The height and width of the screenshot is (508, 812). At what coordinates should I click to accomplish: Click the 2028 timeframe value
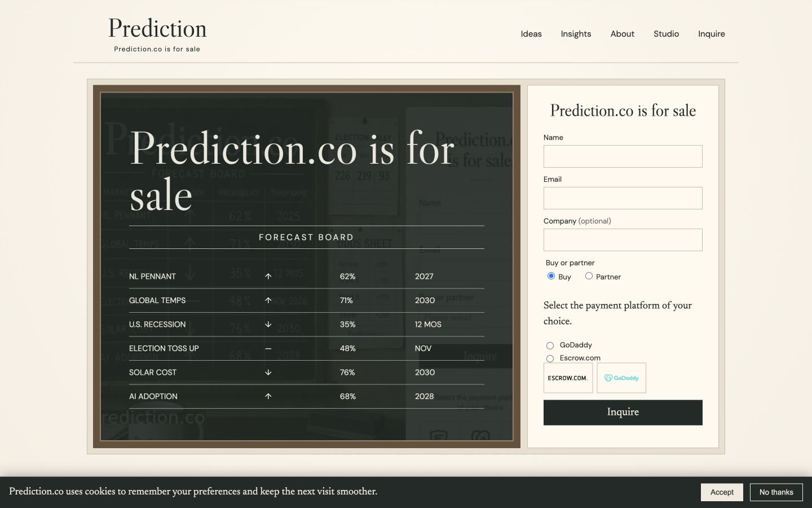point(424,396)
